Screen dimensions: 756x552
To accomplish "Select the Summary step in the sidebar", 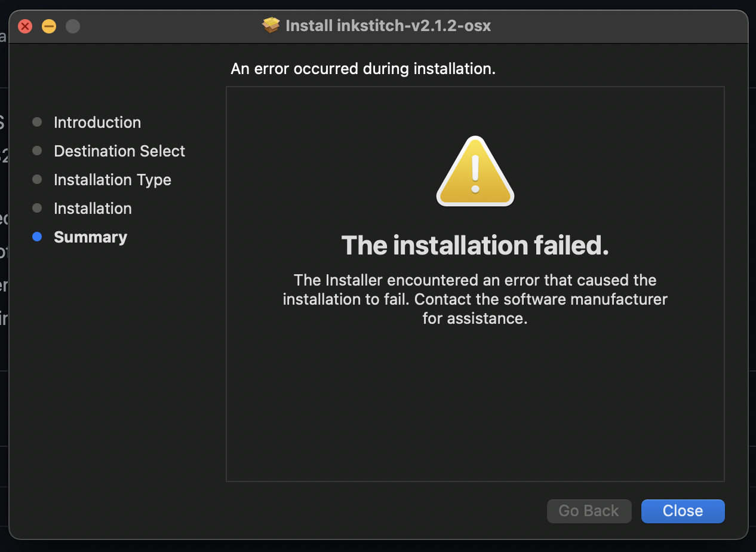I will click(90, 237).
